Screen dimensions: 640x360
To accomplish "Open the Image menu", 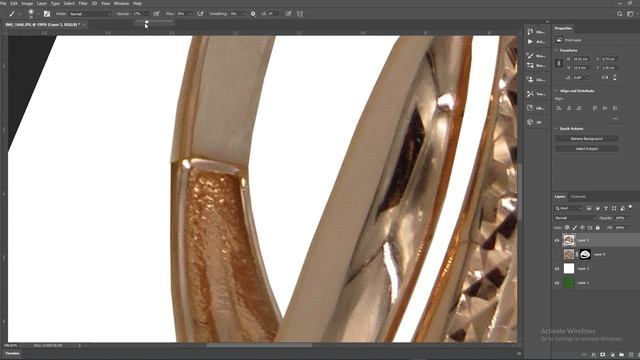I will tap(27, 3).
